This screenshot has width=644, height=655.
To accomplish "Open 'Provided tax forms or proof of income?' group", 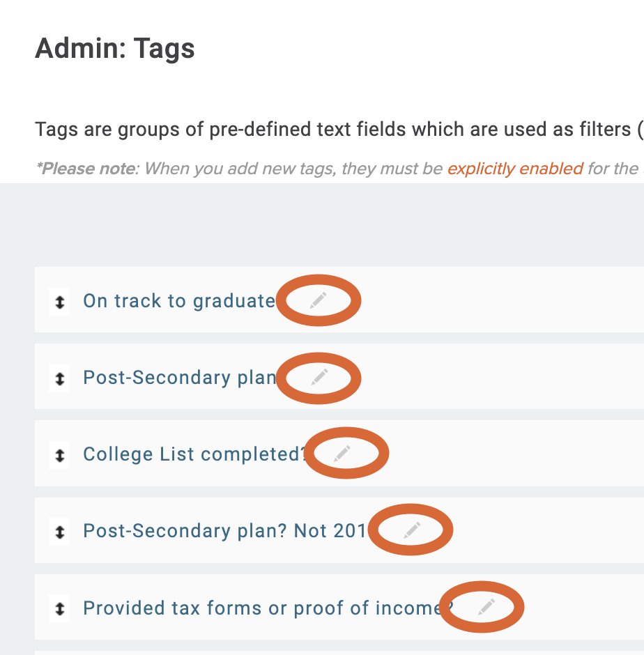I will 261,608.
